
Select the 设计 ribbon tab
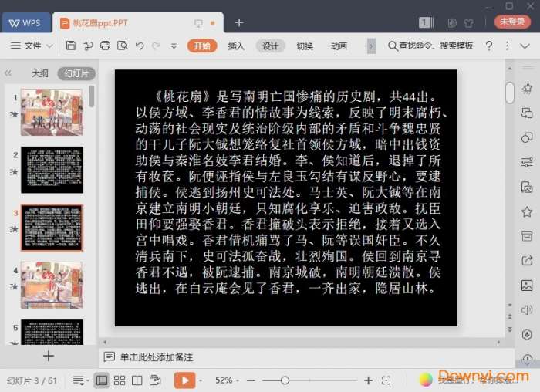click(270, 46)
